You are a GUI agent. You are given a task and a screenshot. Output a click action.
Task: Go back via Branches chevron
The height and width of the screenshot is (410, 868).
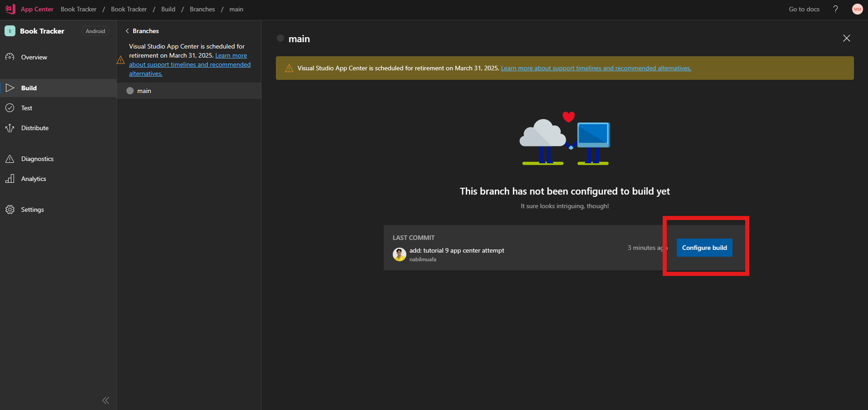(x=127, y=31)
